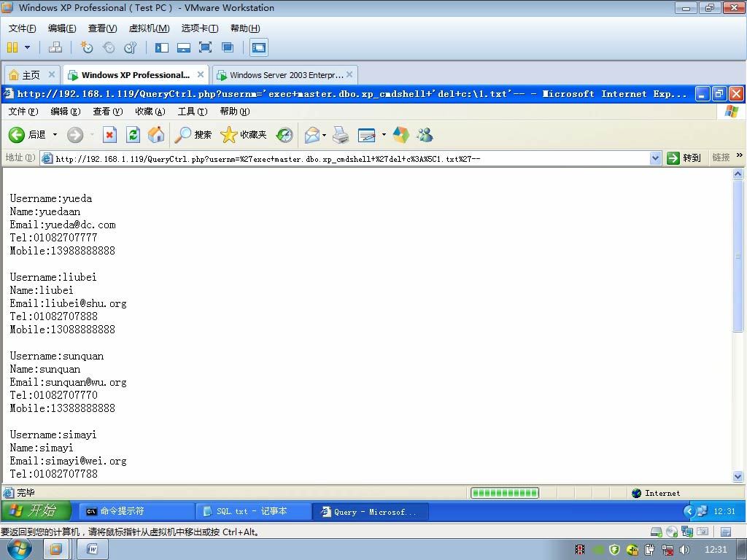Image resolution: width=747 pixels, height=560 pixels.
Task: Enter VMware full screen mode icon
Action: click(x=205, y=47)
